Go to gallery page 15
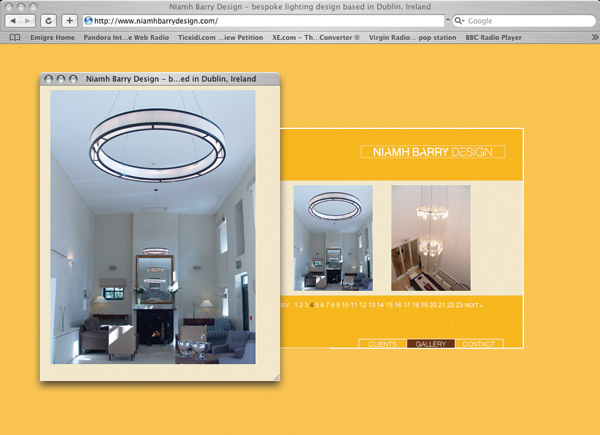 click(x=389, y=305)
